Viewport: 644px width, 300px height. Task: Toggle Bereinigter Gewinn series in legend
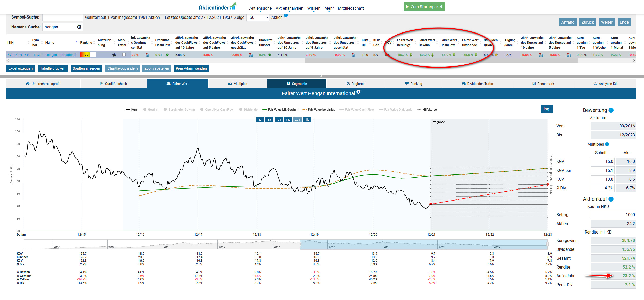[179, 110]
